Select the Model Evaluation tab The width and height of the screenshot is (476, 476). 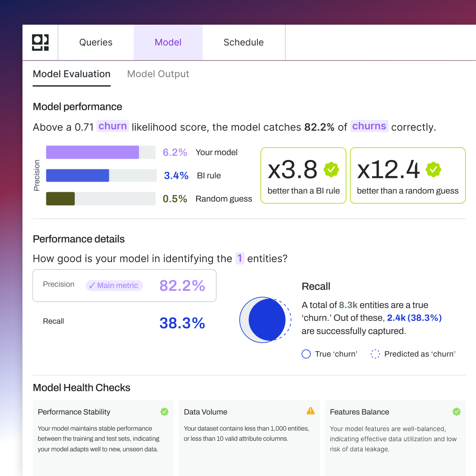71,74
